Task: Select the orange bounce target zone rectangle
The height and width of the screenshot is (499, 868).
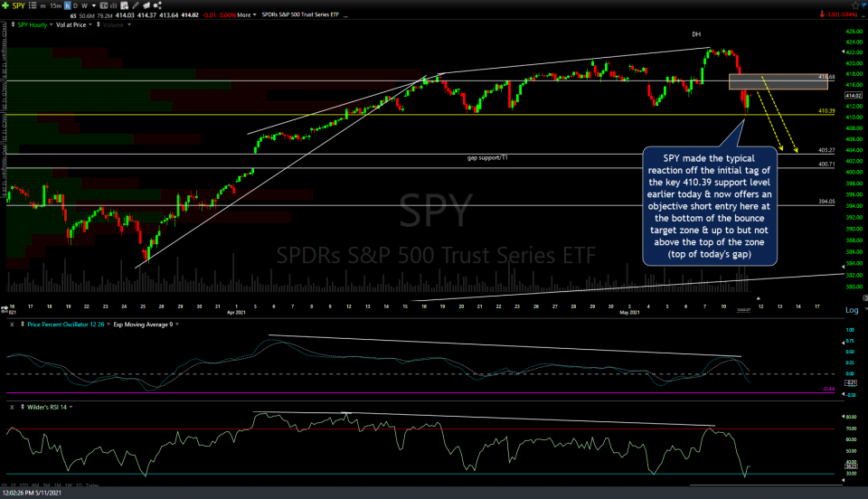Action: pos(778,81)
